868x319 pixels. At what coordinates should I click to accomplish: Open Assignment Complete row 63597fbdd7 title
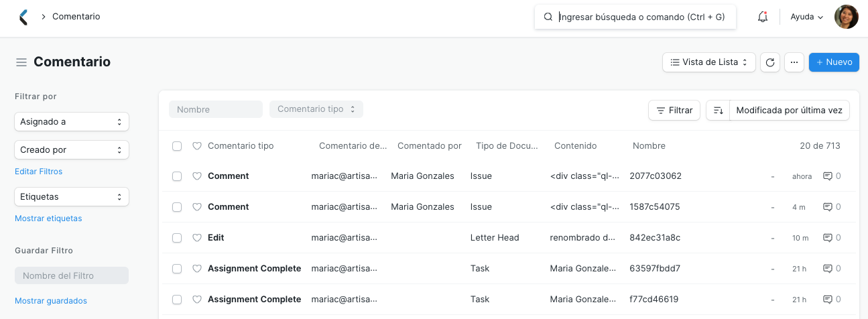pyautogui.click(x=255, y=269)
